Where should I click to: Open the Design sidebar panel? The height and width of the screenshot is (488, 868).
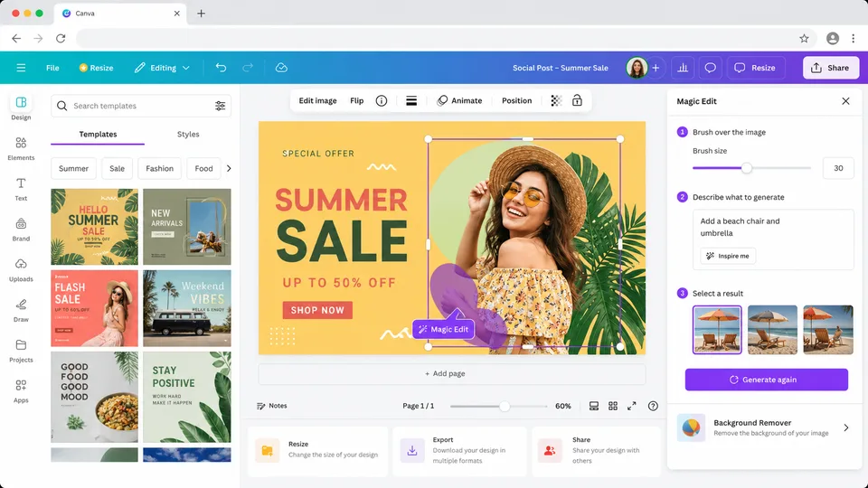(x=21, y=108)
